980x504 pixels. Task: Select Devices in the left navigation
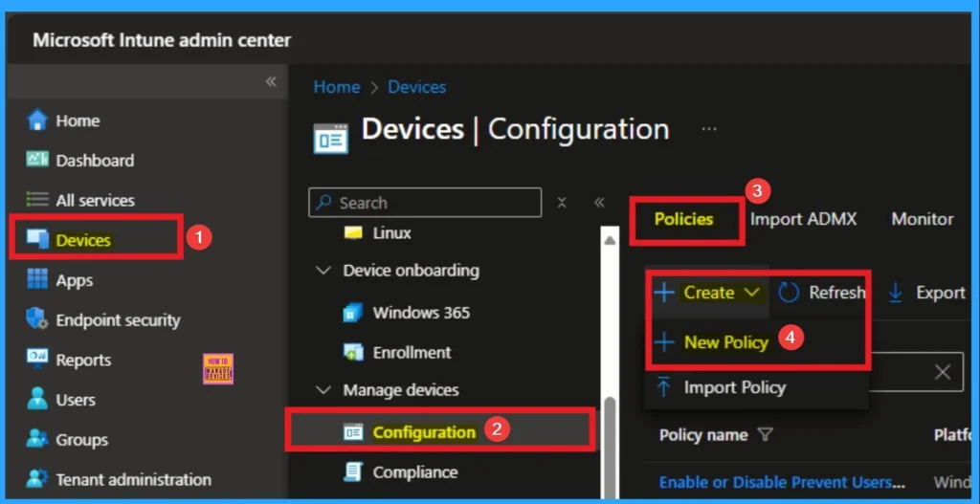pyautogui.click(x=83, y=240)
